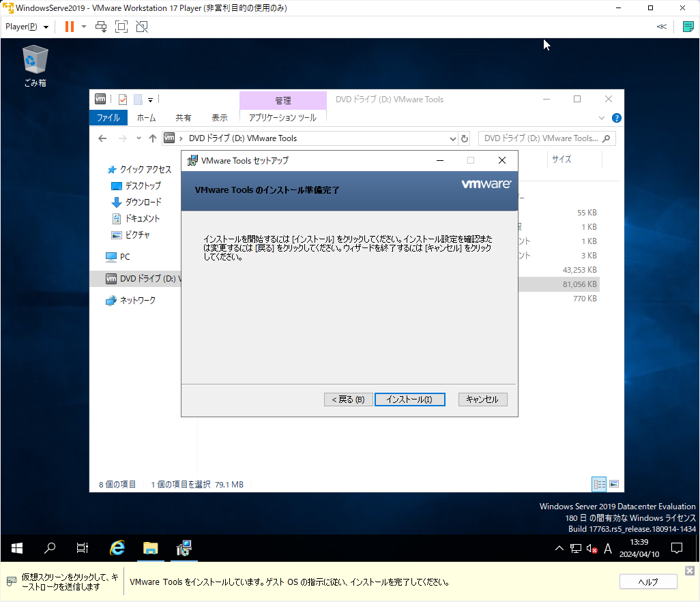The width and height of the screenshot is (700, 602).
Task: Switch to large icons view layout
Action: pos(614,484)
